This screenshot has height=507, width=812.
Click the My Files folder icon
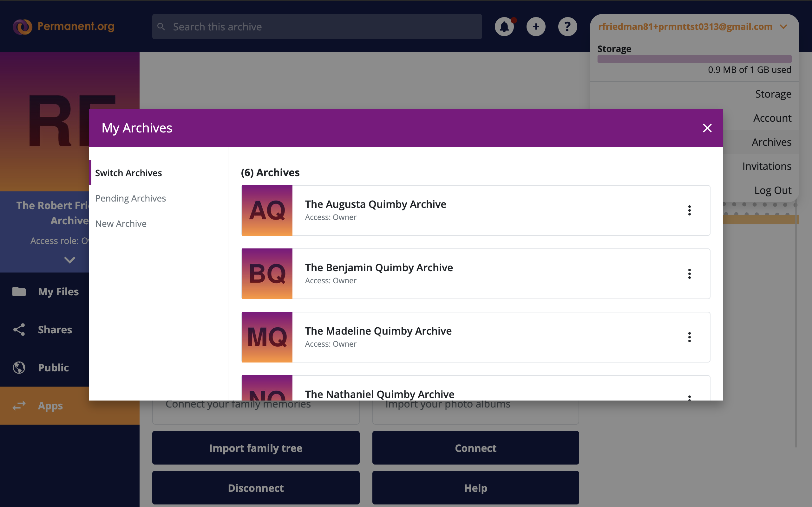tap(19, 292)
